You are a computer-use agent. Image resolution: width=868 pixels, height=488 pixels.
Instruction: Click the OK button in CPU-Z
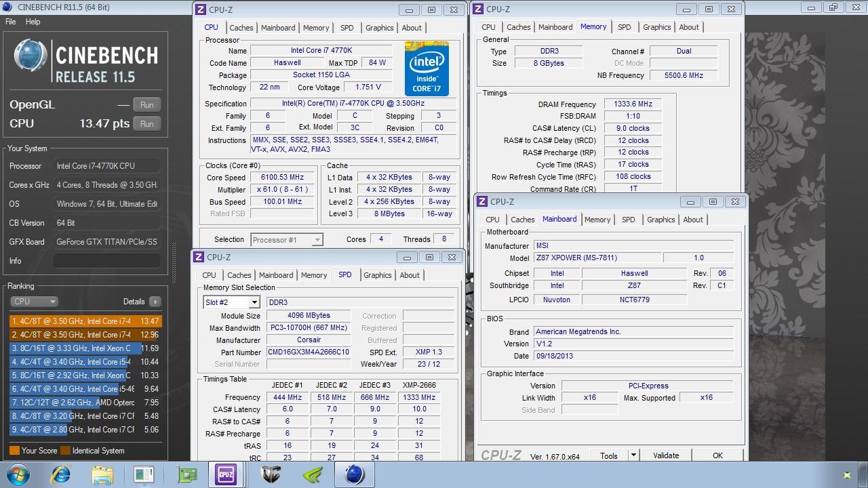coord(717,456)
